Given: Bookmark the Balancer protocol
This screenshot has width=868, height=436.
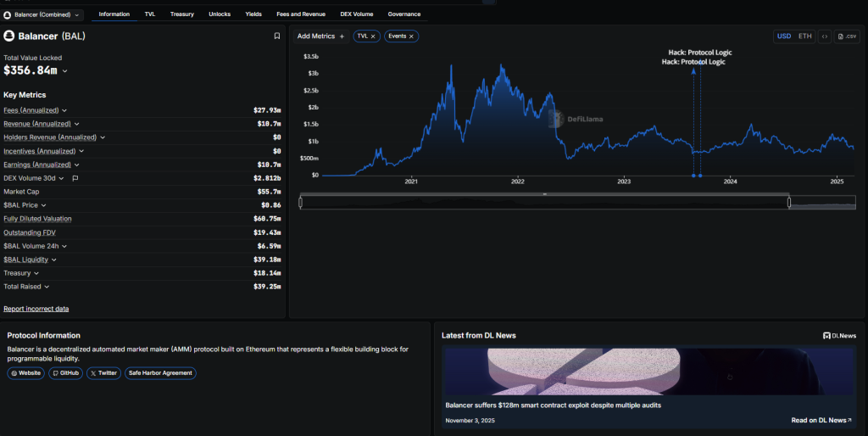Looking at the screenshot, I should point(276,36).
